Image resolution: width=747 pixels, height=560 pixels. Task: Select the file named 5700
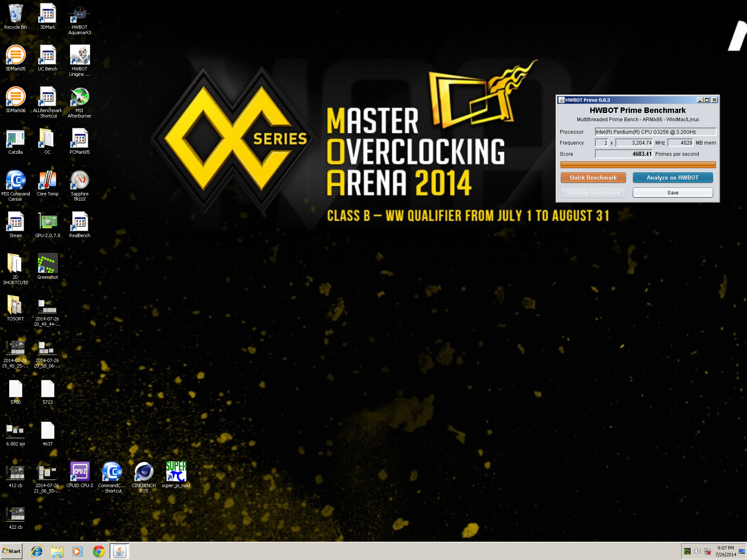[15, 392]
